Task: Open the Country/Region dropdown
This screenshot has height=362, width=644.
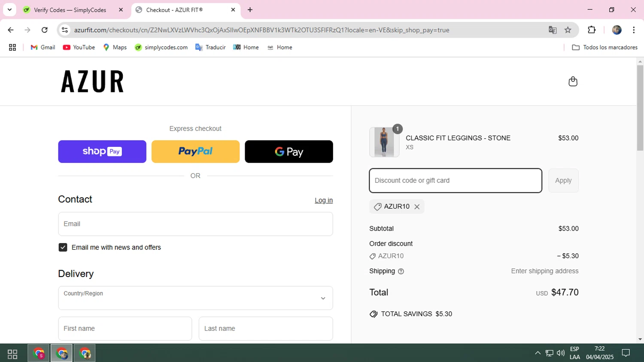Action: coord(195,298)
